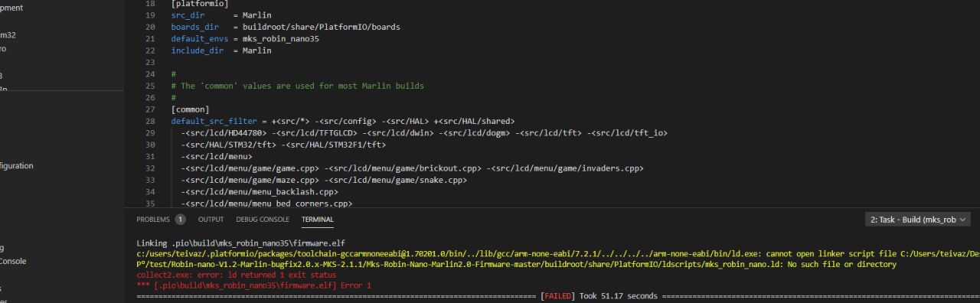The image size is (980, 303).
Task: Click the default_src_filter definition line
Action: [343, 121]
